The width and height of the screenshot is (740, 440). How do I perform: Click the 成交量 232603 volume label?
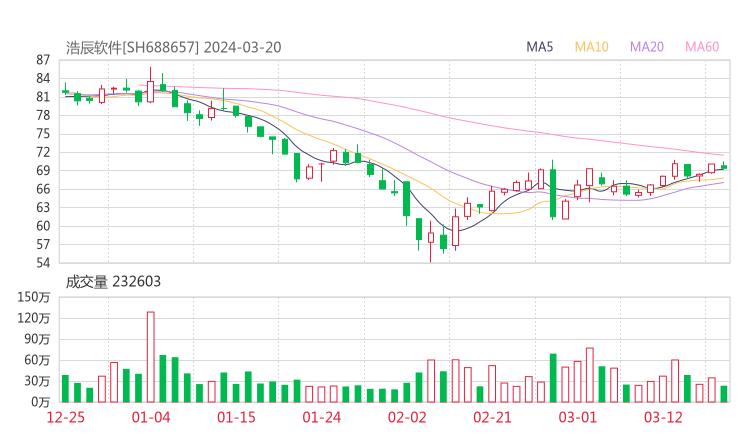(113, 282)
